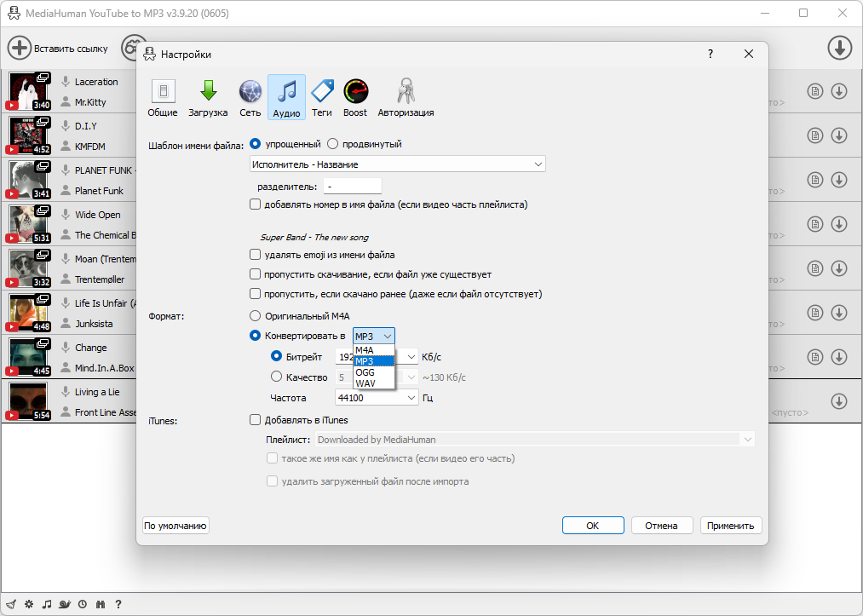Click the download-all arrow in main toolbar
The image size is (863, 616).
[839, 49]
